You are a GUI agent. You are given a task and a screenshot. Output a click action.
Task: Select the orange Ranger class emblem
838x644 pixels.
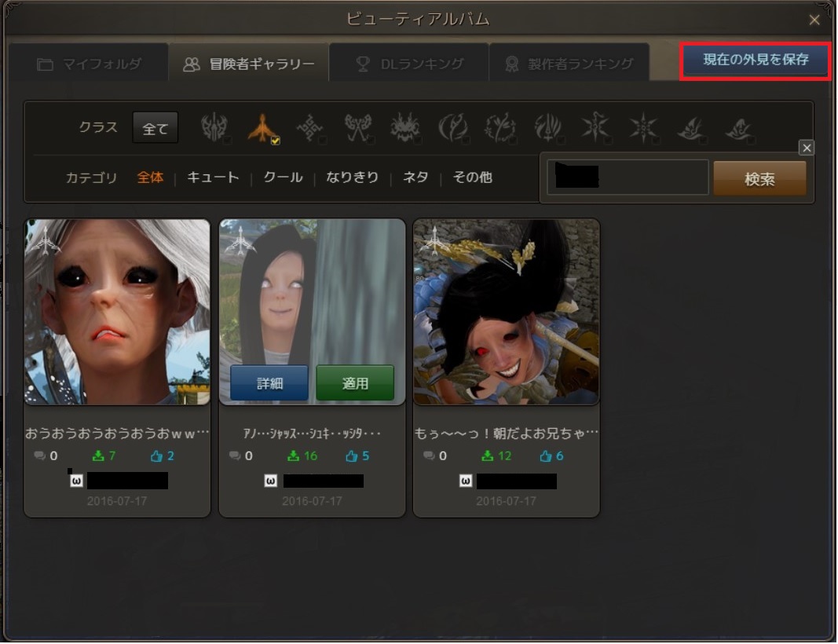pos(262,127)
